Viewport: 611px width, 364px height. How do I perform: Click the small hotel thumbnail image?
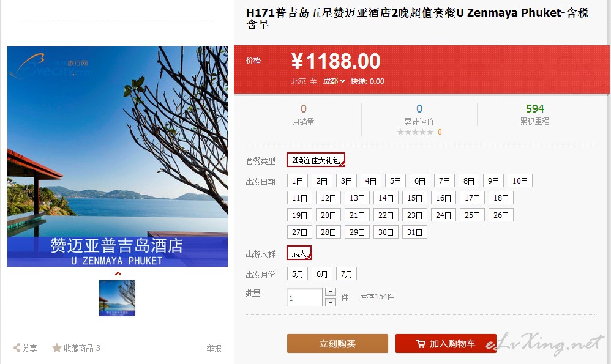click(x=118, y=298)
